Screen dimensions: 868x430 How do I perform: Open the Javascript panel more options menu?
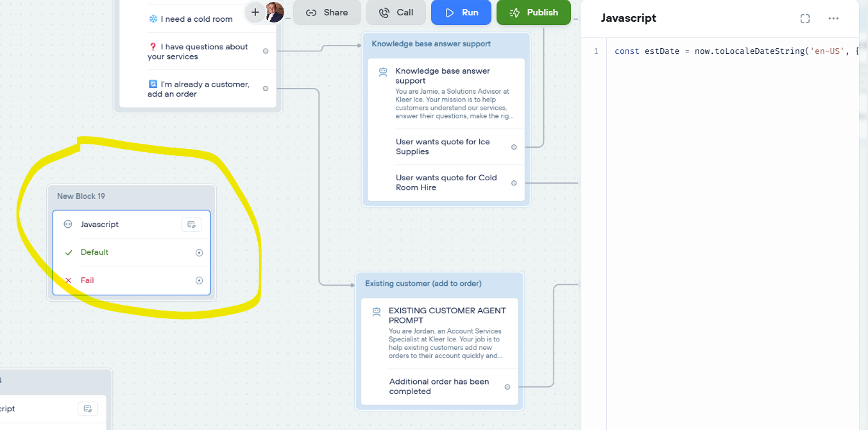pyautogui.click(x=833, y=19)
